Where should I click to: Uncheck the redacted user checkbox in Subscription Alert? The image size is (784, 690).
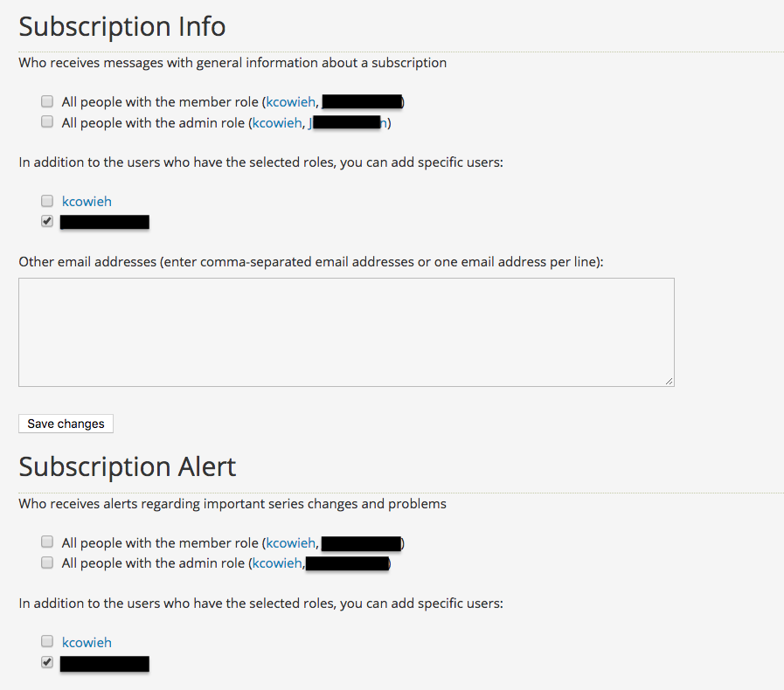click(x=47, y=663)
